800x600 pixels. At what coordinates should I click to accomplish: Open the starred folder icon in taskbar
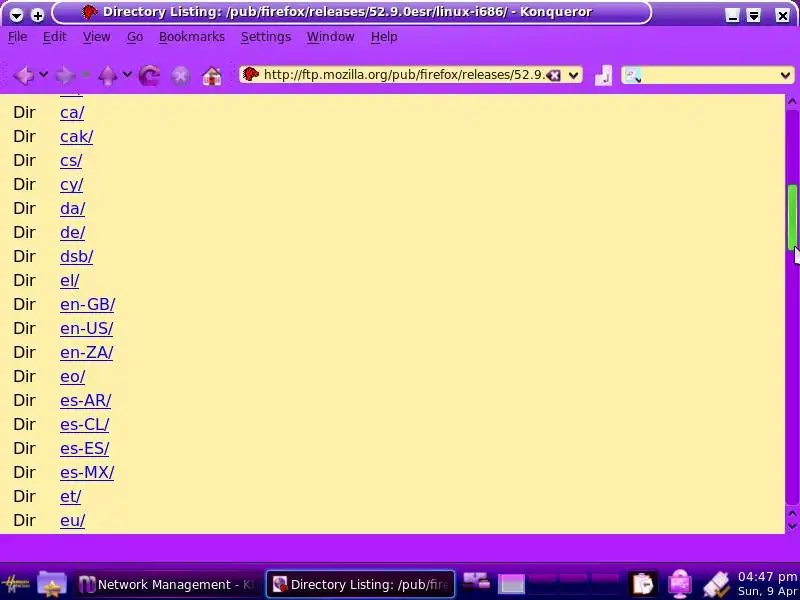52,584
